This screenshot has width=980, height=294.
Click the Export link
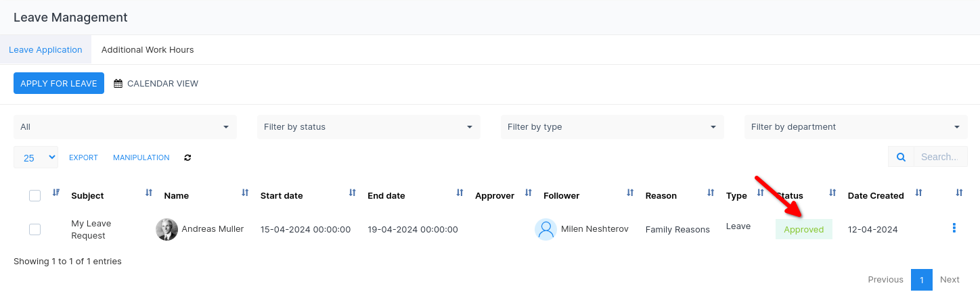pos(83,157)
